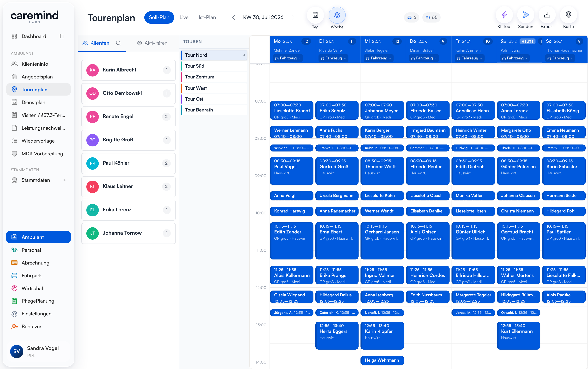Open Fahrzeug dropdown for Wednesday
The height and width of the screenshot is (369, 588).
(x=379, y=58)
